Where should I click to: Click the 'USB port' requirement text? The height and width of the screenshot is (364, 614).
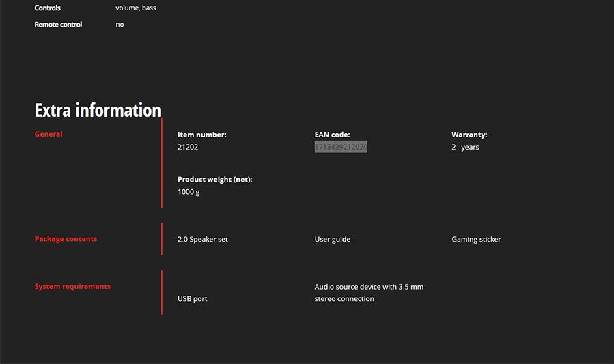pos(193,299)
